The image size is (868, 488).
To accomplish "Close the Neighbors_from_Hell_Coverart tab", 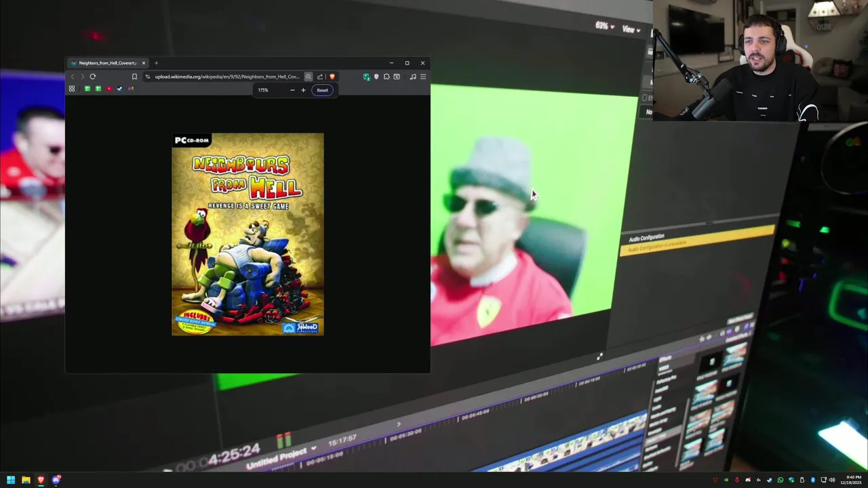I will pyautogui.click(x=144, y=63).
